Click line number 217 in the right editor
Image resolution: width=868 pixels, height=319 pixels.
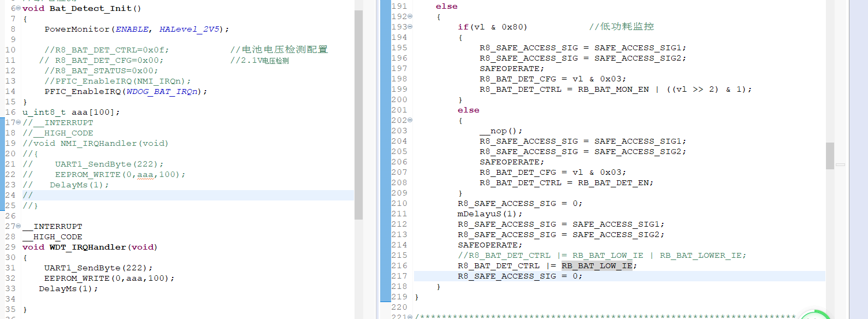[399, 276]
